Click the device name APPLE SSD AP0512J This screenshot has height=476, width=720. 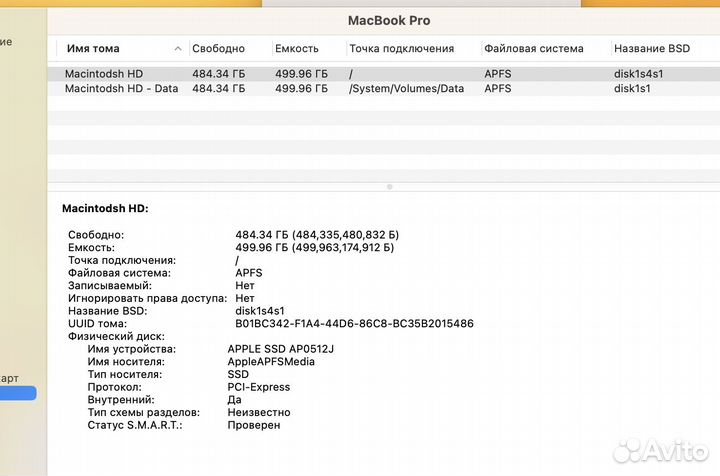(281, 349)
